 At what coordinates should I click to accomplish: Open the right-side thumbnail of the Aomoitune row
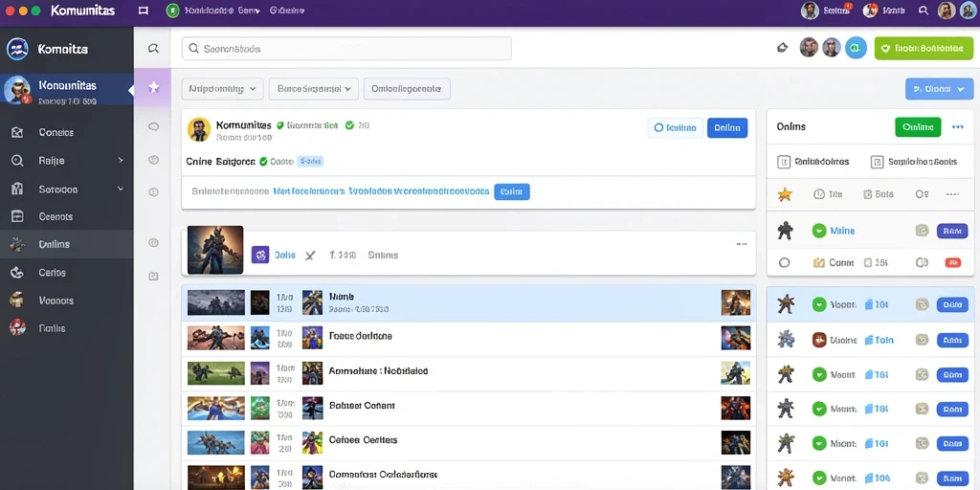tap(736, 372)
